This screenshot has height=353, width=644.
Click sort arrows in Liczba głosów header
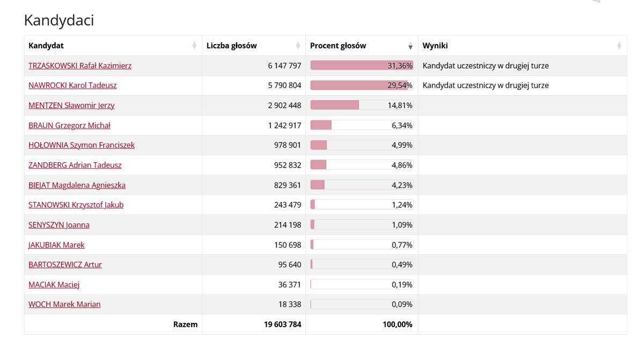pos(298,46)
